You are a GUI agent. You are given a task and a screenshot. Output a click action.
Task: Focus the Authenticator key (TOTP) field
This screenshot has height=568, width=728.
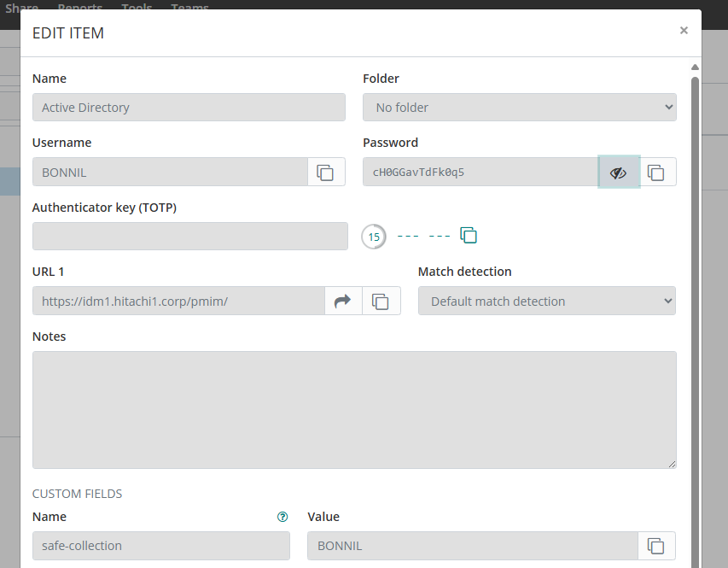click(x=189, y=237)
